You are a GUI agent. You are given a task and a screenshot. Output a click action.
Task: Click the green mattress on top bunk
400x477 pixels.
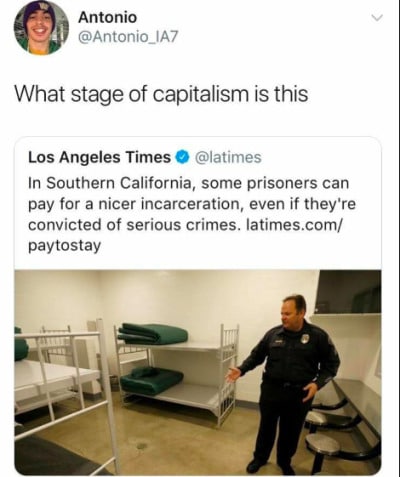click(x=153, y=334)
